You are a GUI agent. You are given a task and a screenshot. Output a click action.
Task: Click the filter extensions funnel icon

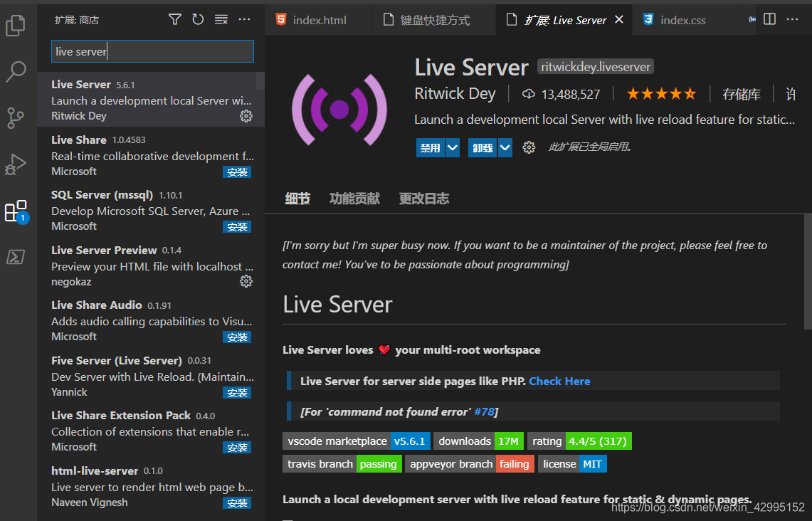pos(175,20)
